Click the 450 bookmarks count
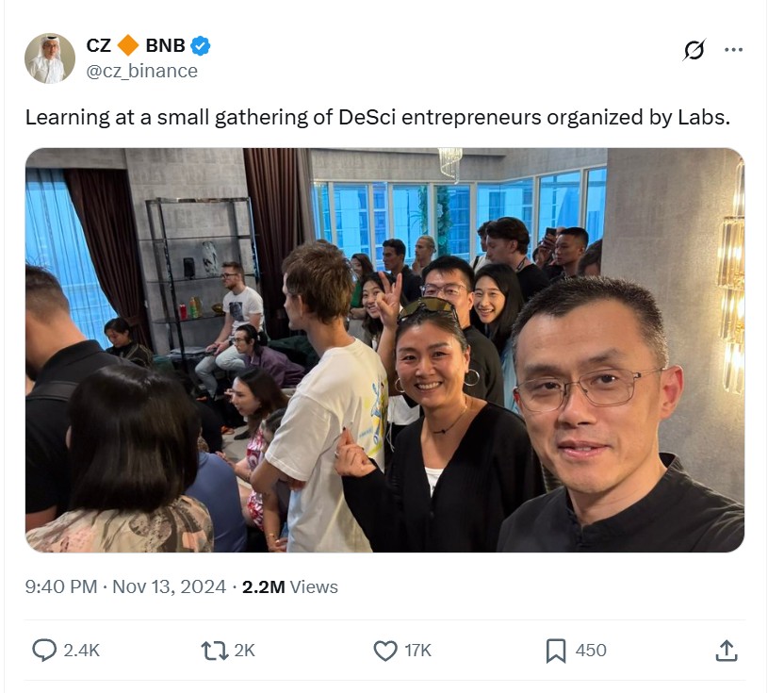Image resolution: width=784 pixels, height=693 pixels. coord(591,651)
